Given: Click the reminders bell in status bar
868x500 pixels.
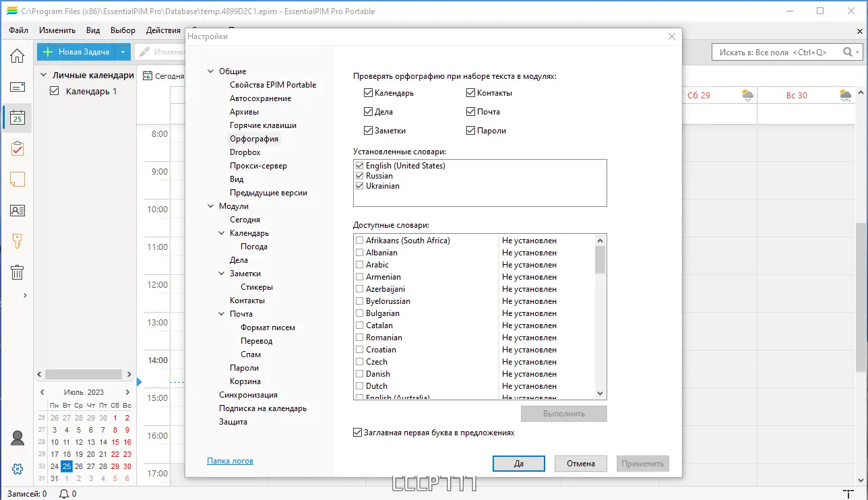Looking at the screenshot, I should pos(64,494).
